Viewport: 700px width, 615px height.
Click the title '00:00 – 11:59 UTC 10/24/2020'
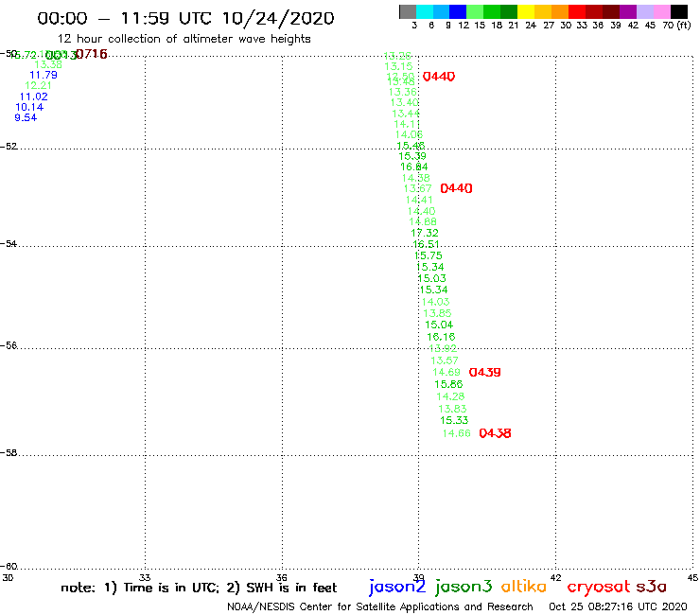(185, 19)
